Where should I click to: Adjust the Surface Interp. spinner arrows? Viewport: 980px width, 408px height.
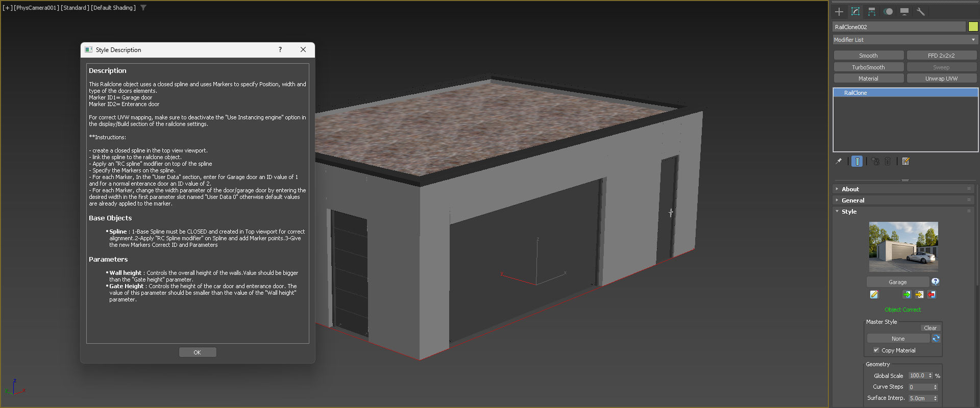[x=936, y=398]
